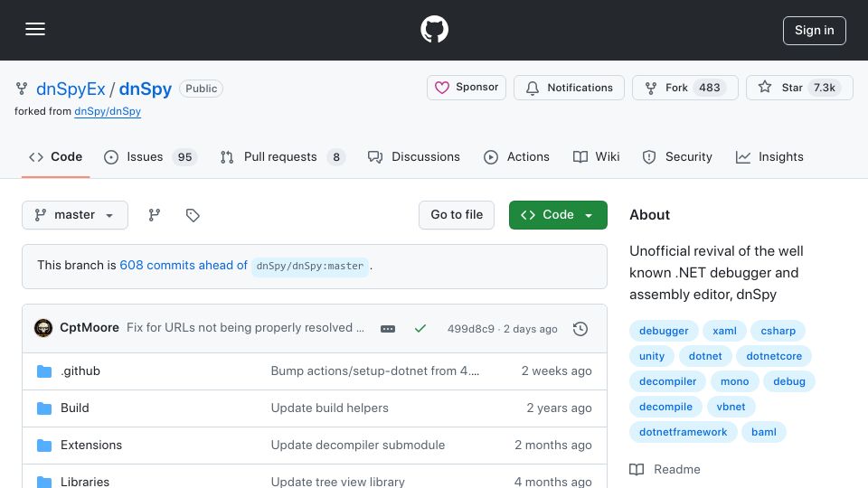View tags via tag icon
This screenshot has width=868, height=488.
[193, 215]
